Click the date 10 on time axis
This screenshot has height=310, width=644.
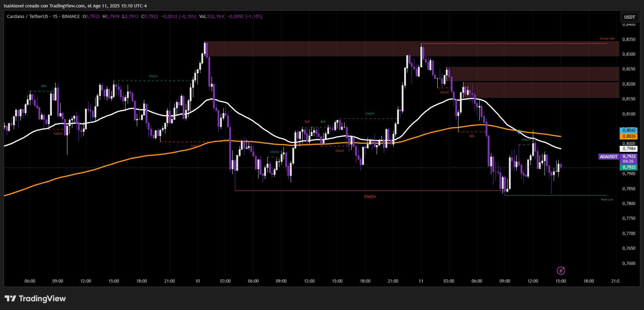tap(198, 281)
